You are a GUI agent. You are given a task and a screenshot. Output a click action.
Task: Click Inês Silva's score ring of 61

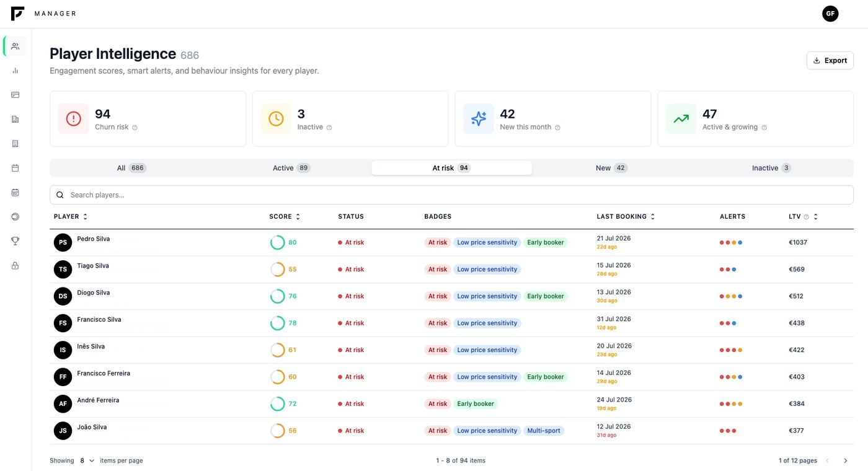pos(277,350)
